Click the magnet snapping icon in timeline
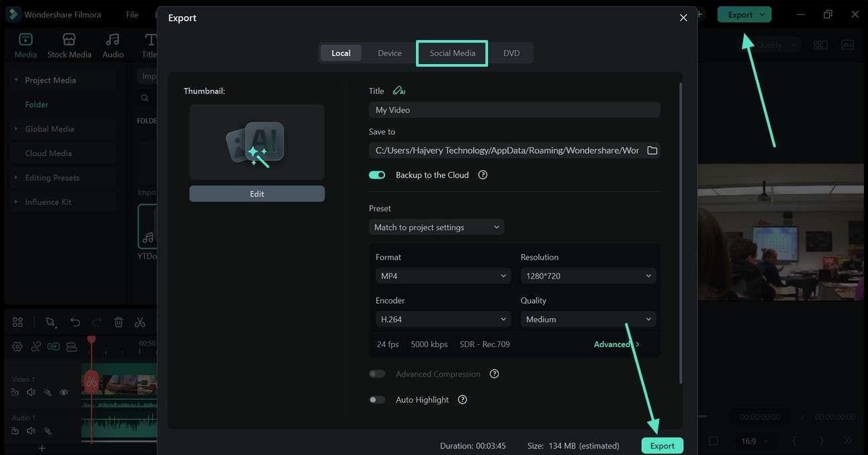Image resolution: width=868 pixels, height=455 pixels. coord(35,346)
